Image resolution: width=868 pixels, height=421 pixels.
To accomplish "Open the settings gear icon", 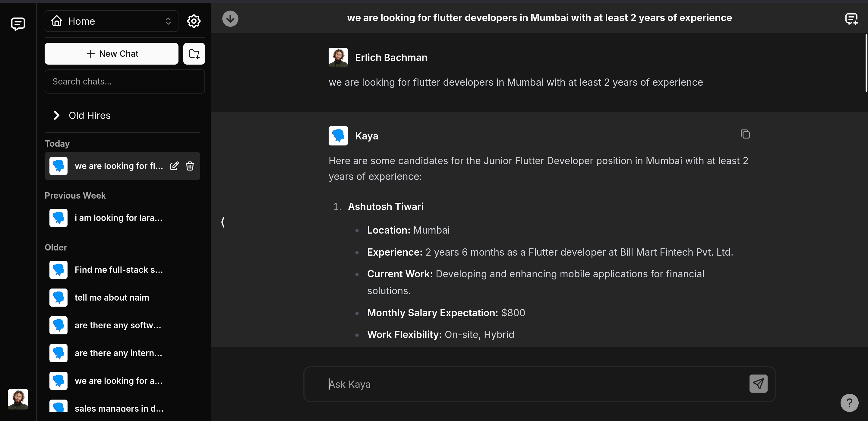I will click(194, 21).
